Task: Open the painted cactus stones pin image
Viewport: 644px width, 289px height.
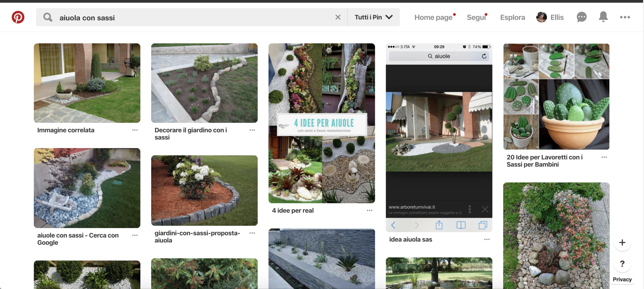Action: tap(556, 97)
